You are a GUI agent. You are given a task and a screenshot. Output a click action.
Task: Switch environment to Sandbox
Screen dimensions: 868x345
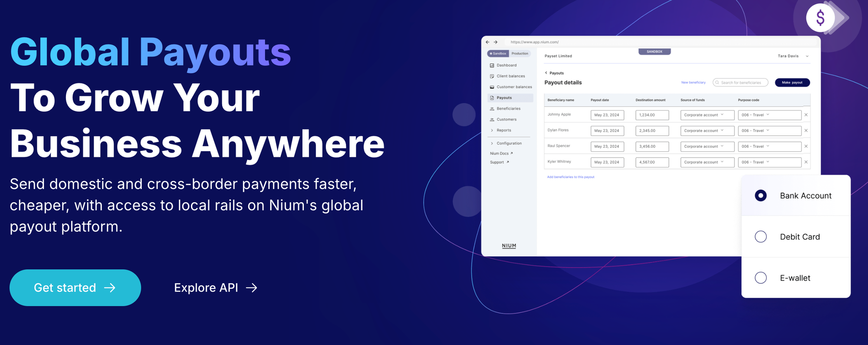tap(498, 54)
